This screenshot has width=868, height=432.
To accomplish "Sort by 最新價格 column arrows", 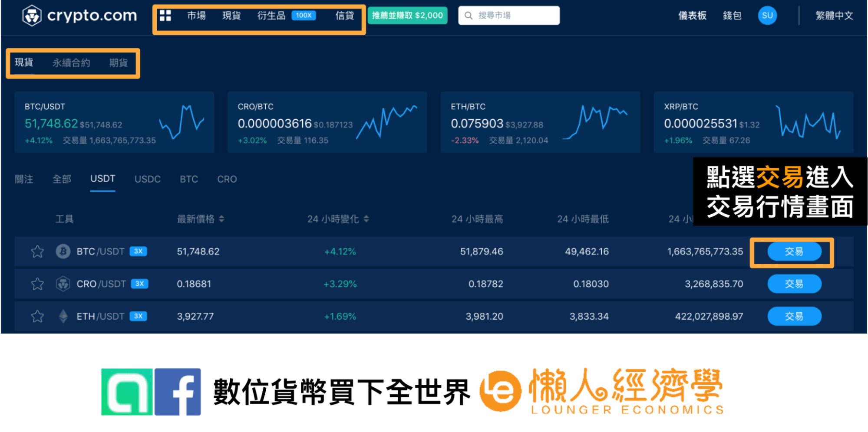I will click(221, 219).
